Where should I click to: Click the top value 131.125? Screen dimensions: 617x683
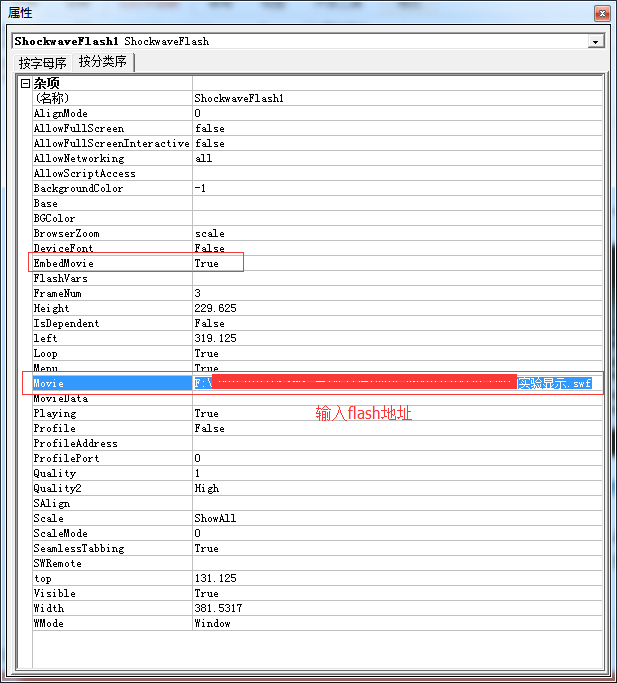click(x=397, y=578)
